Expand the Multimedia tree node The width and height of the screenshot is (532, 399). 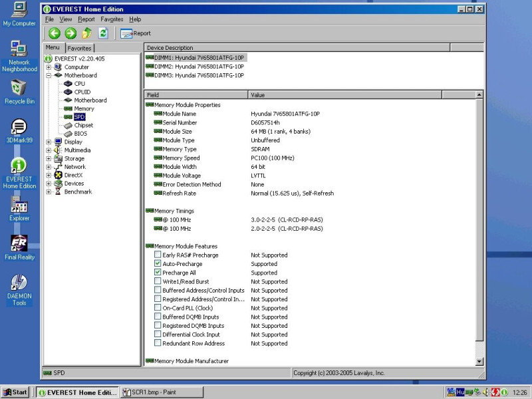coord(49,150)
